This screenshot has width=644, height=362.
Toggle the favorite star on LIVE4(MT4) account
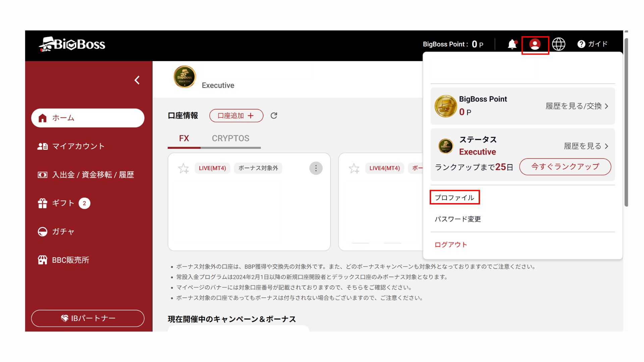coord(354,168)
